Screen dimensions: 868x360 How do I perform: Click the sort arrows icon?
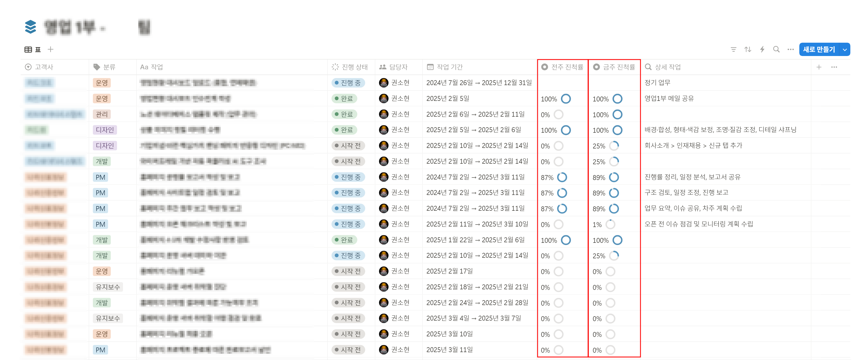(748, 49)
